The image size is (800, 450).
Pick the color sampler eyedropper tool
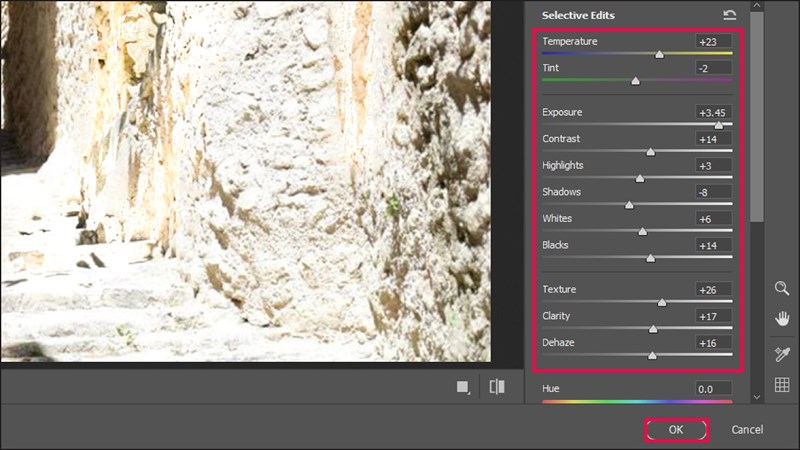[782, 353]
